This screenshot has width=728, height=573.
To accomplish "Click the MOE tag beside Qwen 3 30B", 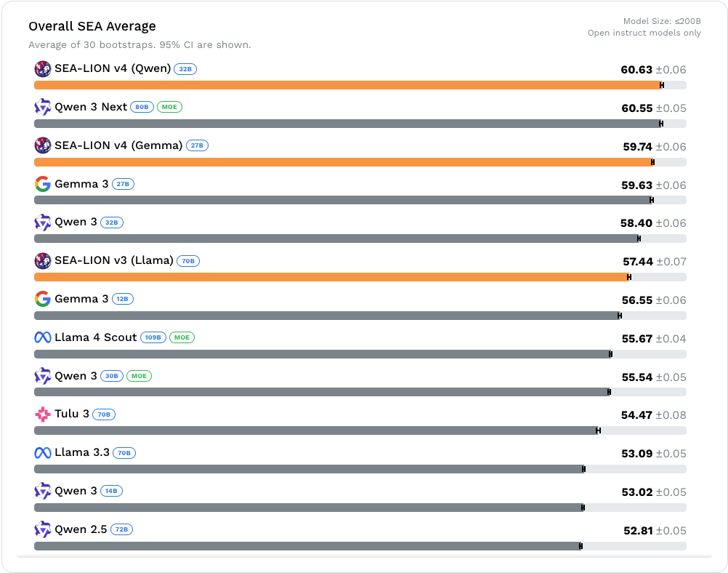I will 139,376.
